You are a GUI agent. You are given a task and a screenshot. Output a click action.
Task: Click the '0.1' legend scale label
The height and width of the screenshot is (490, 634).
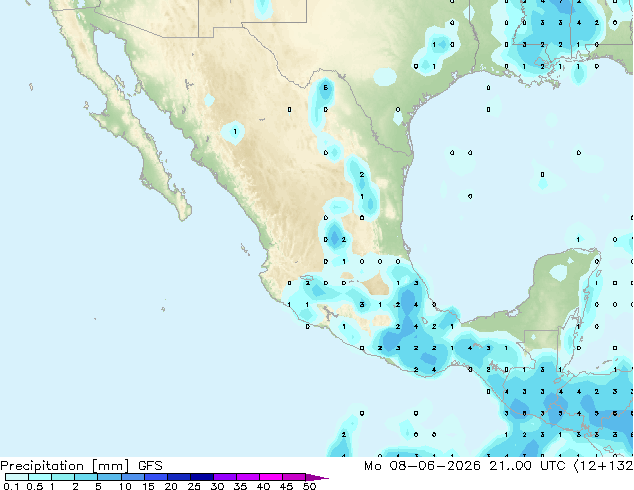(11, 486)
